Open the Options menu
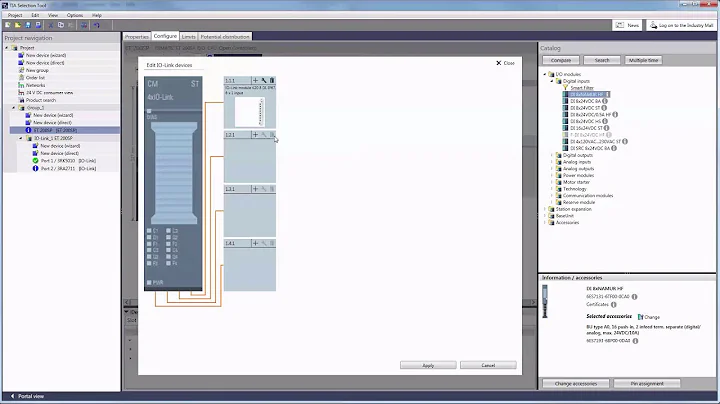720x404 pixels. (75, 15)
